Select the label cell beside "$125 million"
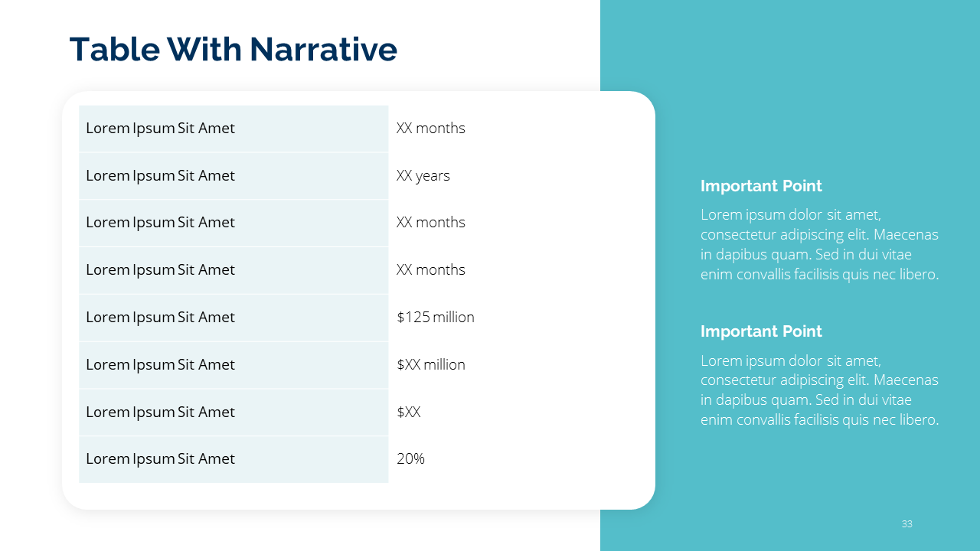The height and width of the screenshot is (551, 980). tap(161, 318)
